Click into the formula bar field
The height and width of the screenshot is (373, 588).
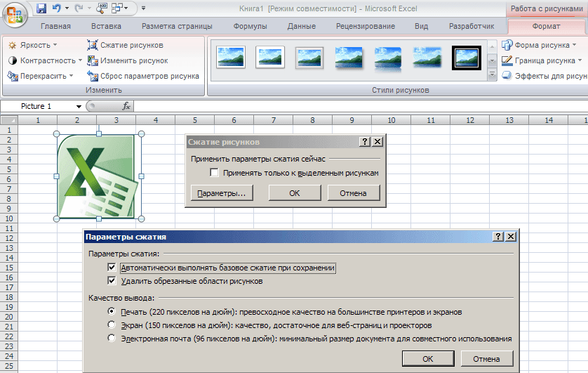(x=360, y=106)
